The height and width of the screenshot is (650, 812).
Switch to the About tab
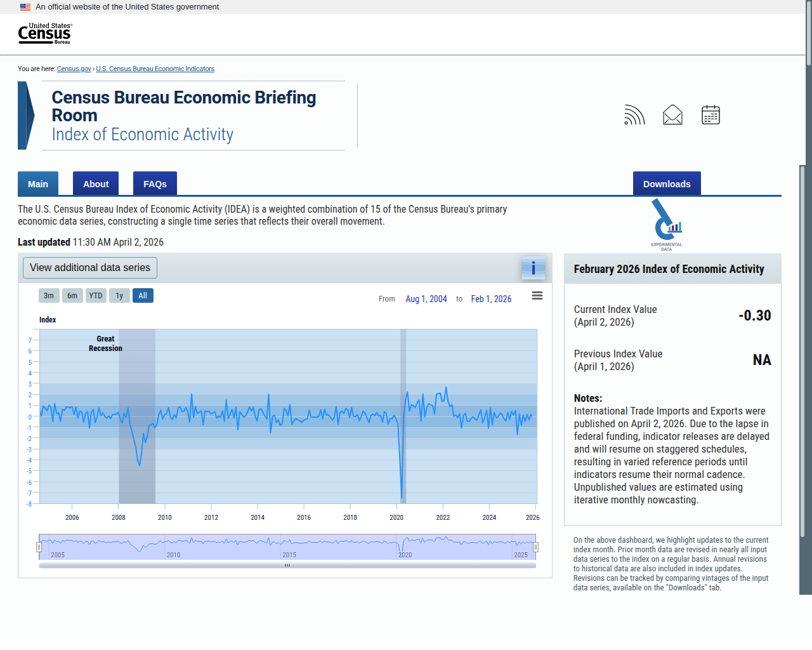pos(96,183)
